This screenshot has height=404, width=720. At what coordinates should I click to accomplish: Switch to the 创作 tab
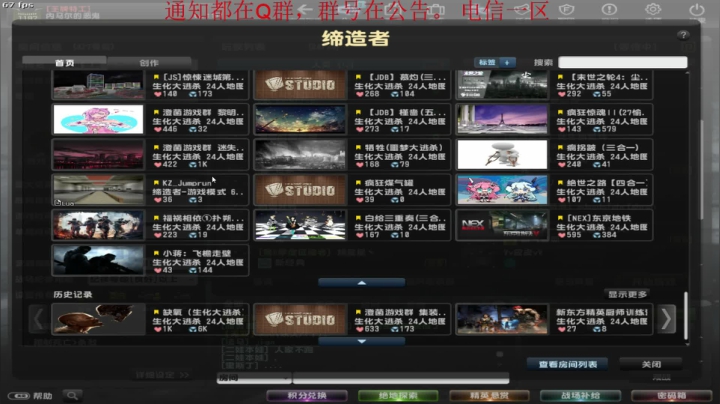(149, 62)
